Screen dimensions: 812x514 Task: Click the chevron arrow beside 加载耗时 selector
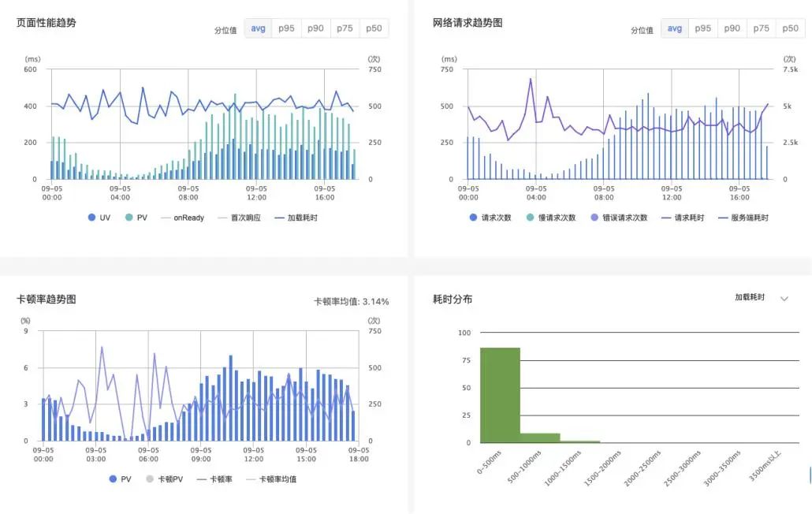click(784, 299)
